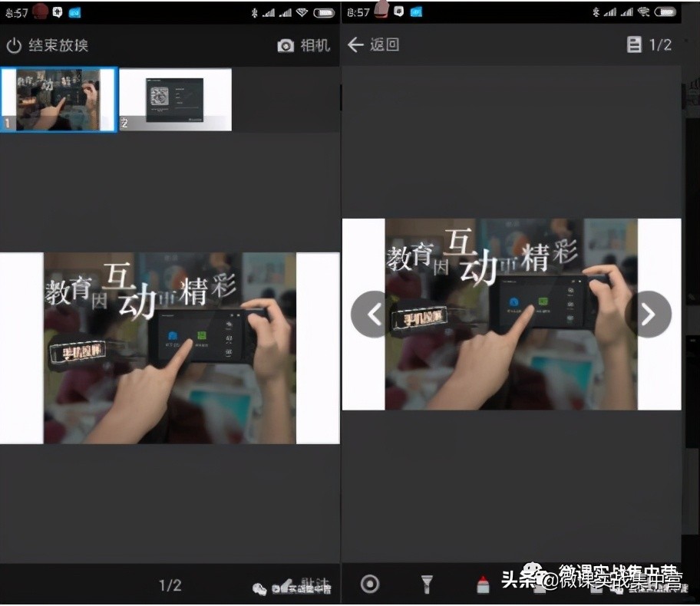700x606 pixels.
Task: Tap the 1/2 page counter in left bottom bar
Action: pyautogui.click(x=170, y=585)
